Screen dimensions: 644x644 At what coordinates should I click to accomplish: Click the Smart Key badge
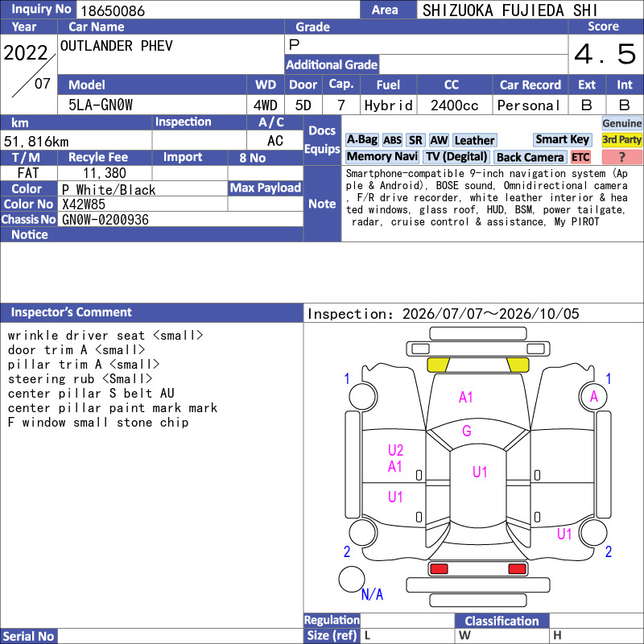click(x=562, y=139)
